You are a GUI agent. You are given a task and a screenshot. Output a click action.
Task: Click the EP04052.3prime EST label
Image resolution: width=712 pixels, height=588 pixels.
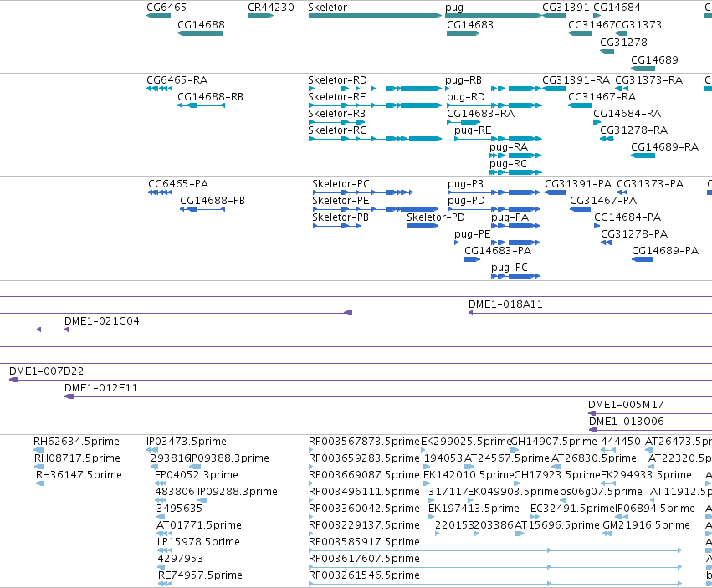point(196,475)
